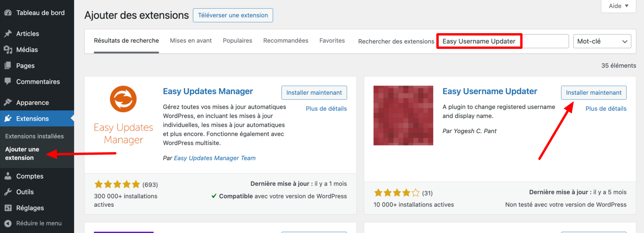Click the Extensions plug icon
The width and height of the screenshot is (644, 233).
pyautogui.click(x=8, y=118)
